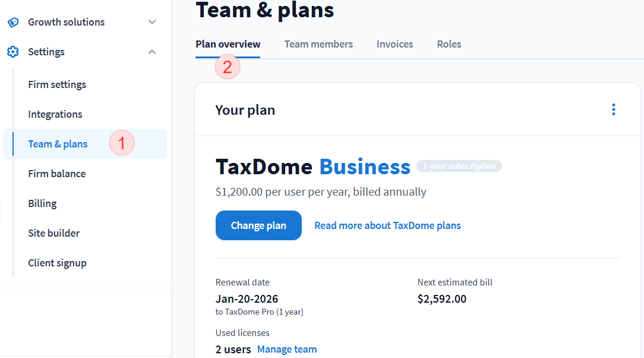The width and height of the screenshot is (644, 358).
Task: Open the Firm balance page
Action: coord(57,174)
